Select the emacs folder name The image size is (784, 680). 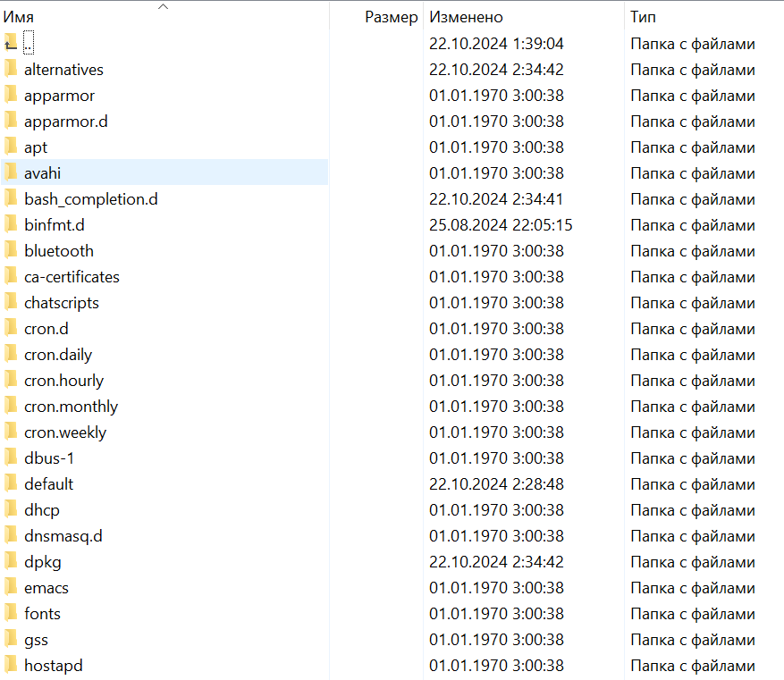[x=46, y=589]
